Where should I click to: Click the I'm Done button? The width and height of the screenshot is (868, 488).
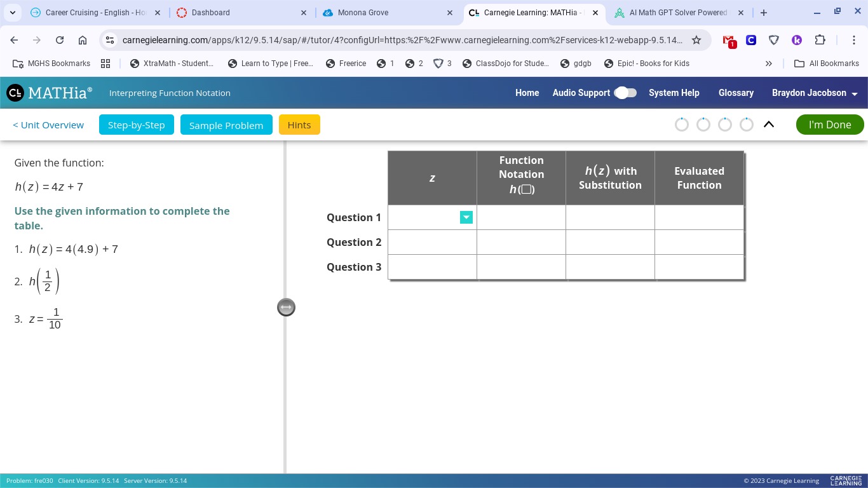(830, 125)
